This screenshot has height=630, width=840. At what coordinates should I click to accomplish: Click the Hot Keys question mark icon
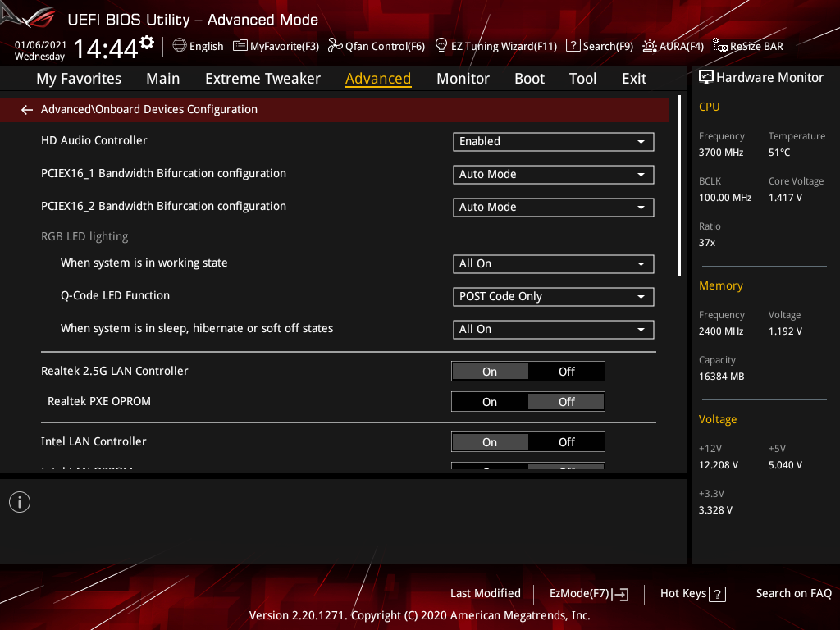(717, 594)
